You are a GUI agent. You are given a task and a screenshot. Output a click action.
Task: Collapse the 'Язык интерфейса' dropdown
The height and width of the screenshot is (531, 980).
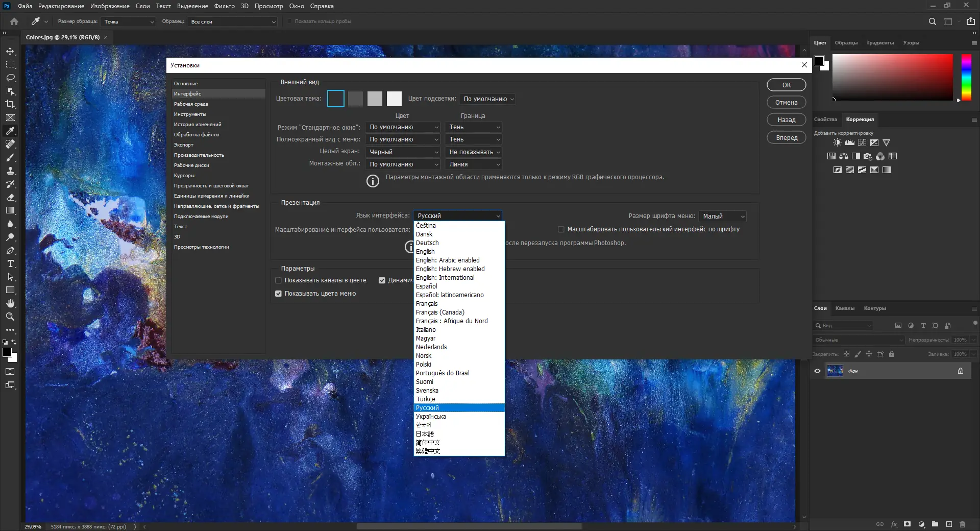coord(457,216)
